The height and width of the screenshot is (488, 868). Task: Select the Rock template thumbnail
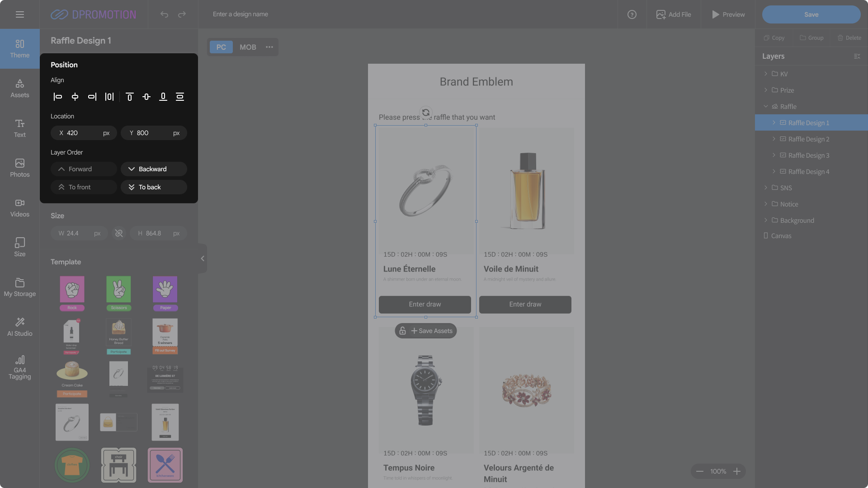click(72, 293)
